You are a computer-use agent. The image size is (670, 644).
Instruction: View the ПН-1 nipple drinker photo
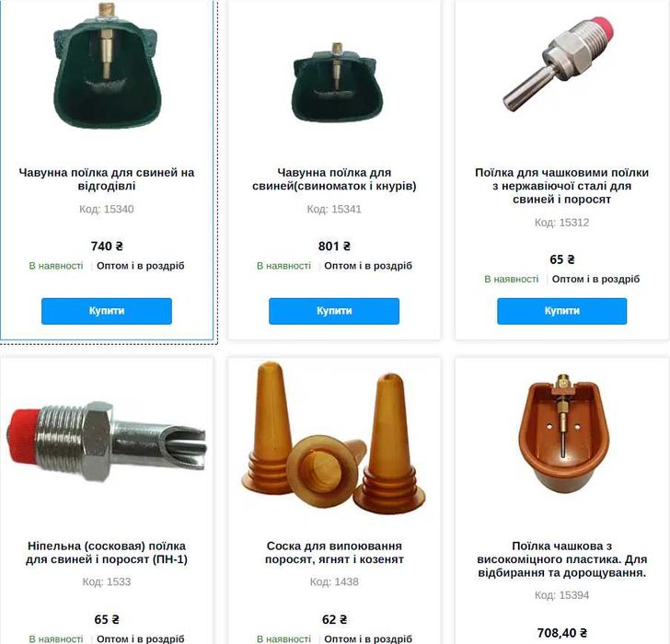(x=107, y=442)
